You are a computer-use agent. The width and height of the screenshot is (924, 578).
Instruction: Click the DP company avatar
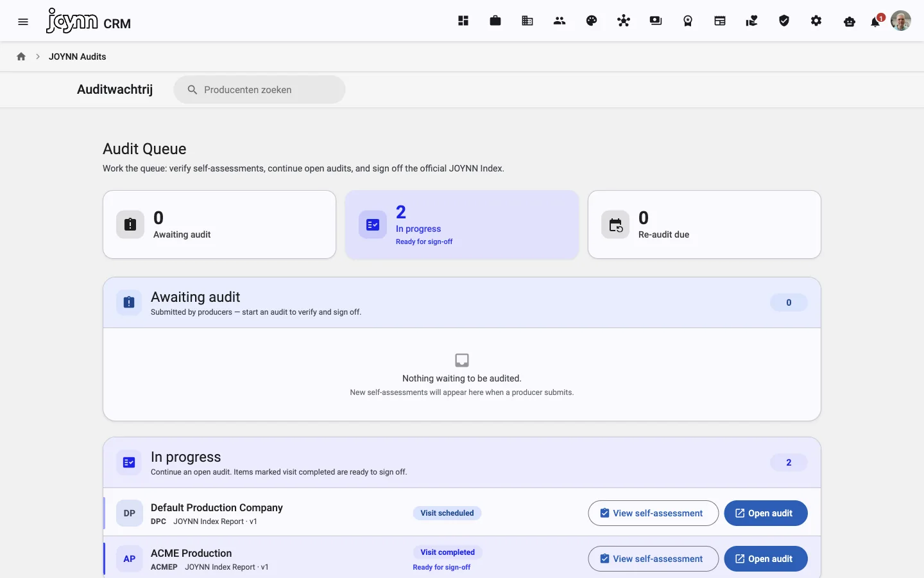pos(130,513)
